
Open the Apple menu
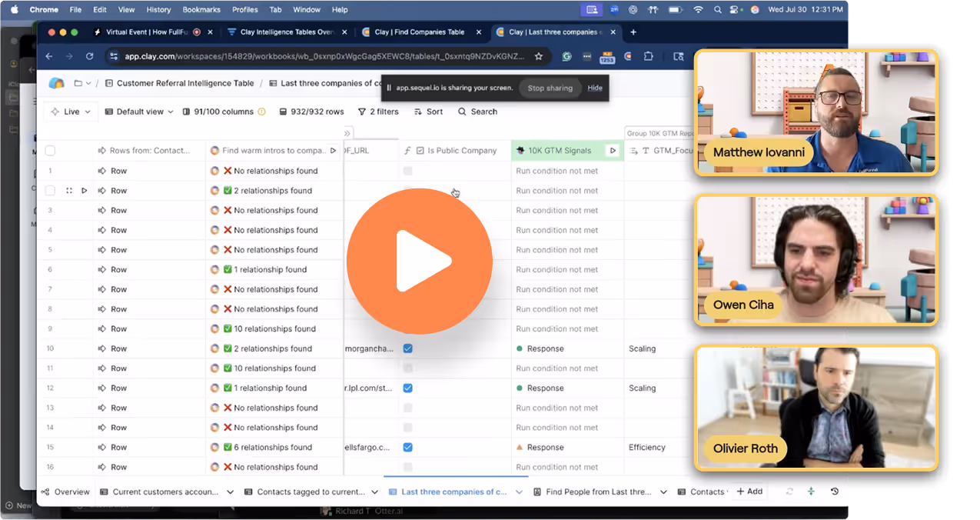[14, 10]
